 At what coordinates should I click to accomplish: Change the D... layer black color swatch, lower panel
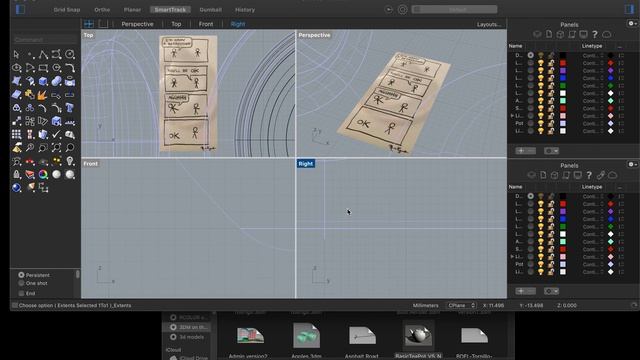coord(563,196)
